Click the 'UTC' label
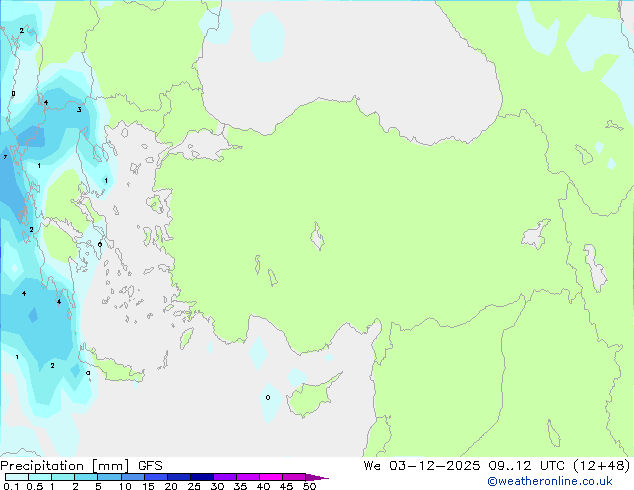Viewport: 634px width, 490px height. tap(552, 466)
